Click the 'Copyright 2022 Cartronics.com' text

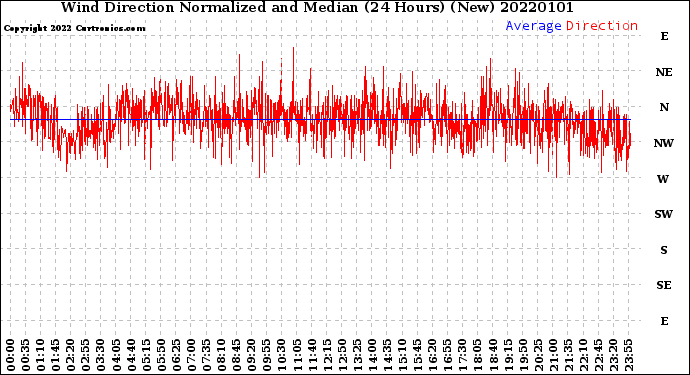click(x=74, y=28)
